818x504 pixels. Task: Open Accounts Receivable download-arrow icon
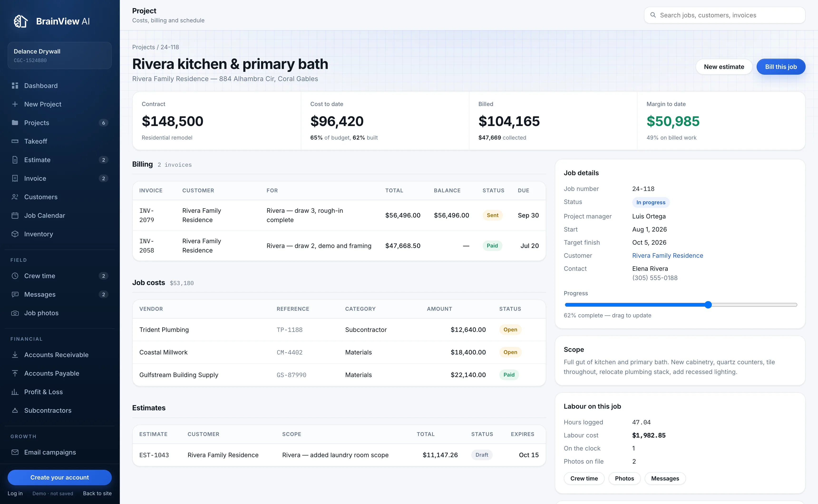click(15, 355)
